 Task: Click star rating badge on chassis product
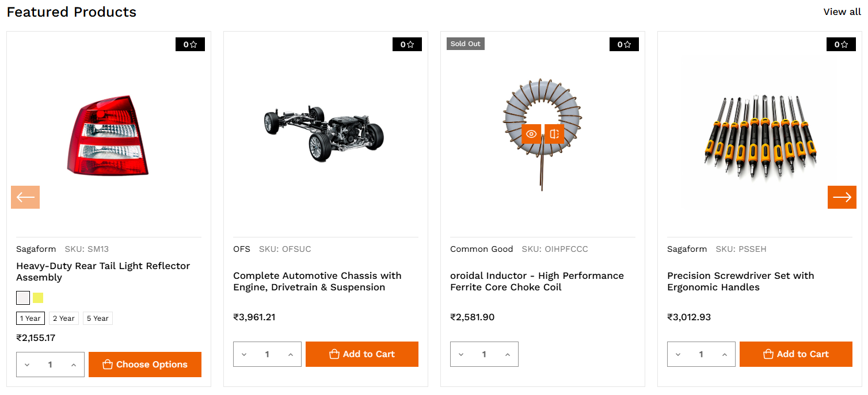(407, 44)
